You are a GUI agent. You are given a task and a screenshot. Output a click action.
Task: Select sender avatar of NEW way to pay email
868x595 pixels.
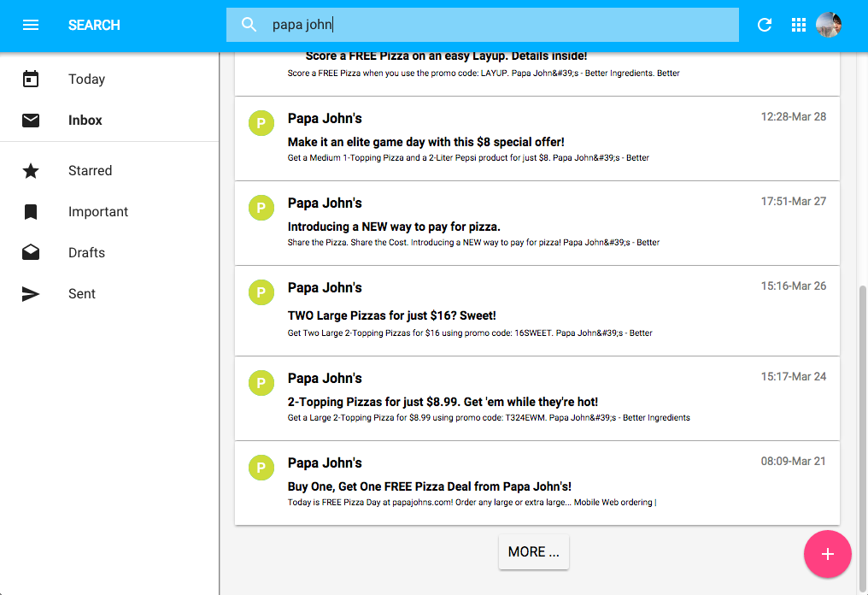pos(261,208)
